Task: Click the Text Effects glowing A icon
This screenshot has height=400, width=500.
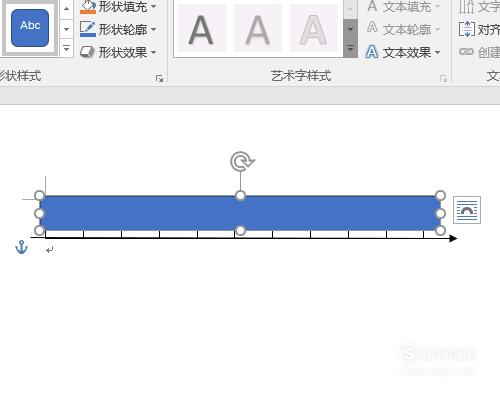Action: pyautogui.click(x=372, y=52)
